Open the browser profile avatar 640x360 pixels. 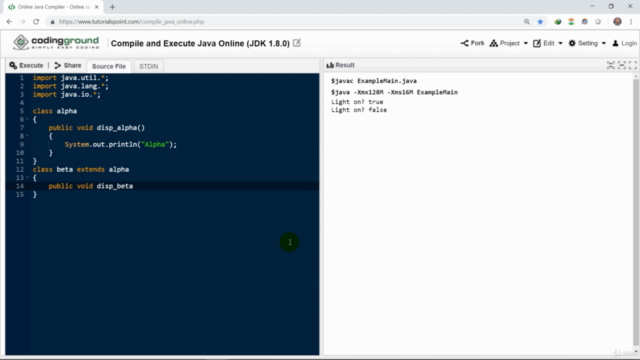point(617,22)
